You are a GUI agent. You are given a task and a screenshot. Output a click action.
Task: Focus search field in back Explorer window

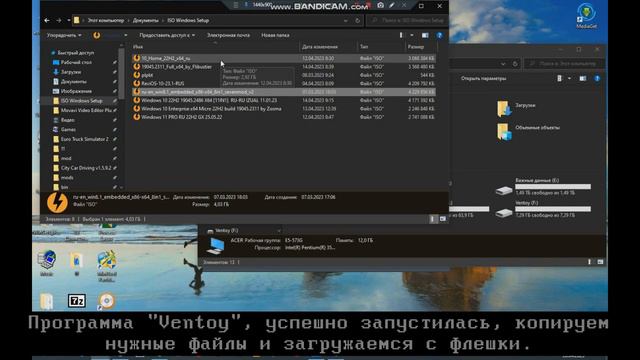coord(564,64)
